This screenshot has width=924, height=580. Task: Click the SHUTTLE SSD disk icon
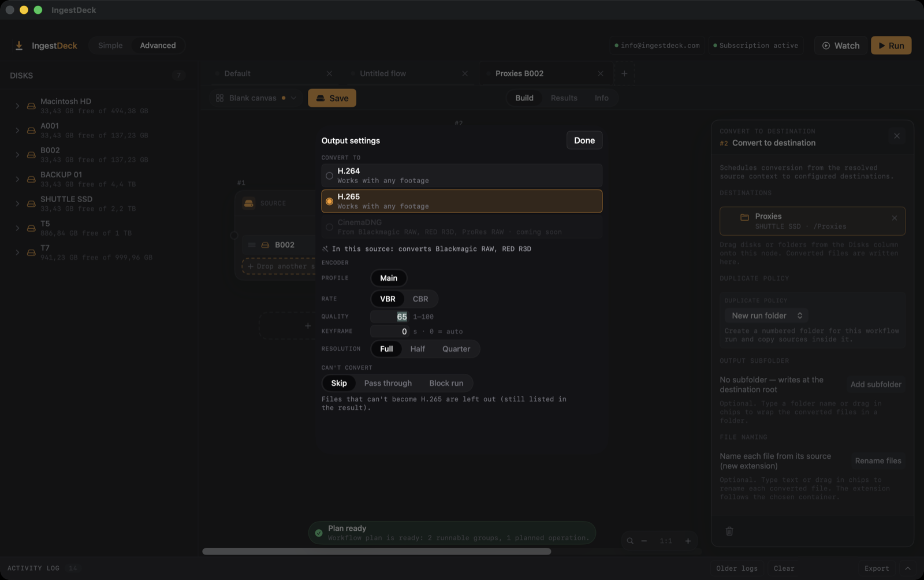[31, 204]
